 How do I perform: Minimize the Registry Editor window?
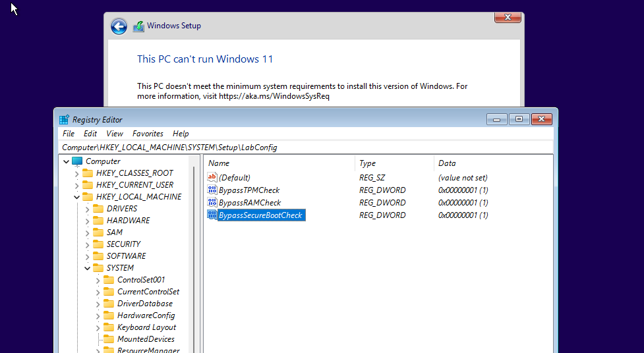click(497, 119)
